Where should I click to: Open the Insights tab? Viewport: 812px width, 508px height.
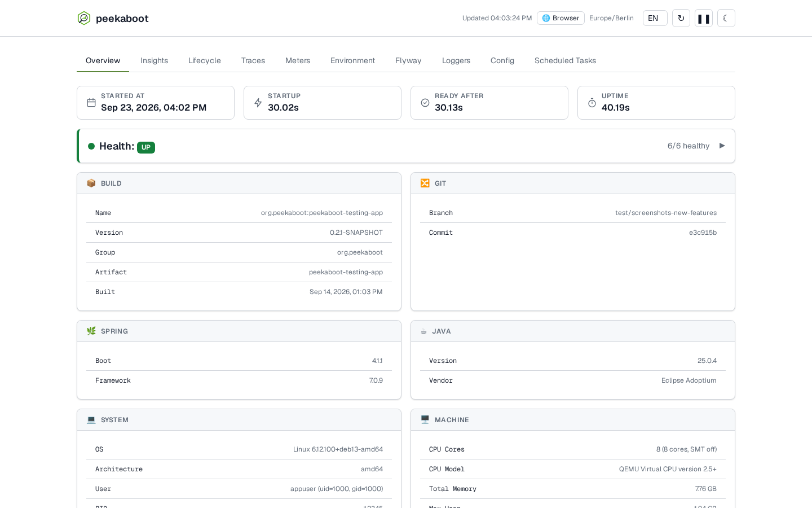(154, 60)
